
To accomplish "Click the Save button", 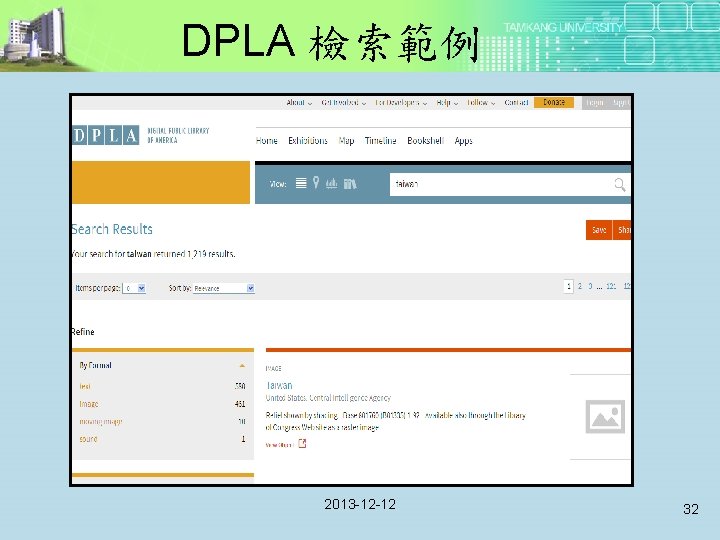I will [599, 230].
